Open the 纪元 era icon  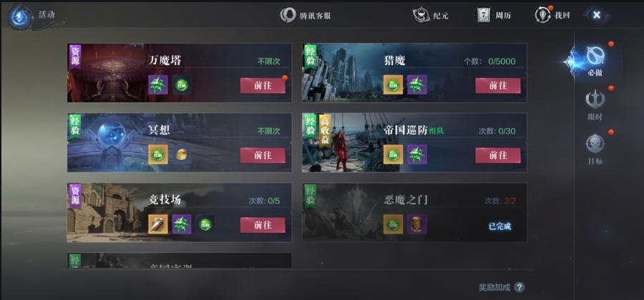421,15
